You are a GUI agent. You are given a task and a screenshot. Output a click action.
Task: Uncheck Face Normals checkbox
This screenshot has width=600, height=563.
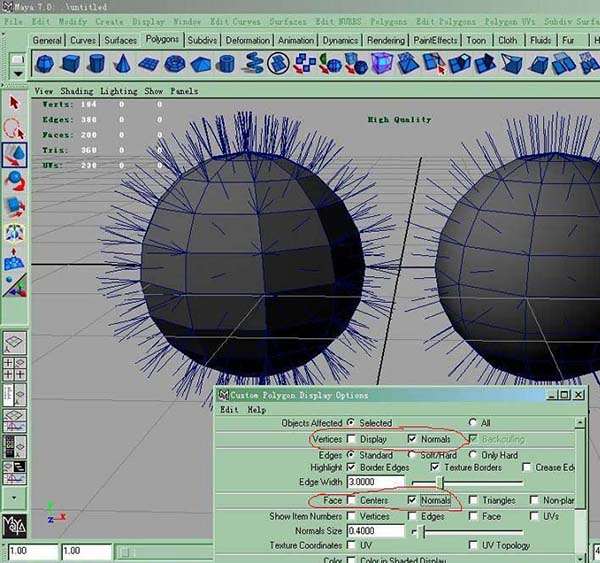click(412, 500)
